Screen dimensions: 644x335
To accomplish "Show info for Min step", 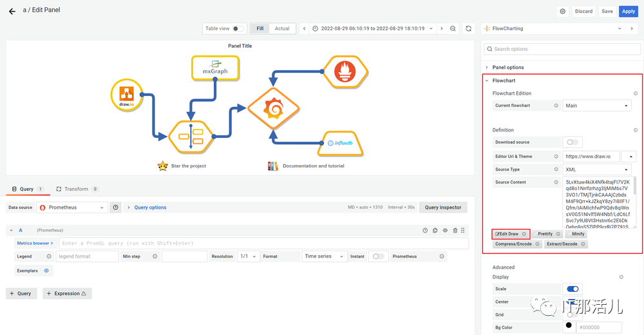I will 155,256.
